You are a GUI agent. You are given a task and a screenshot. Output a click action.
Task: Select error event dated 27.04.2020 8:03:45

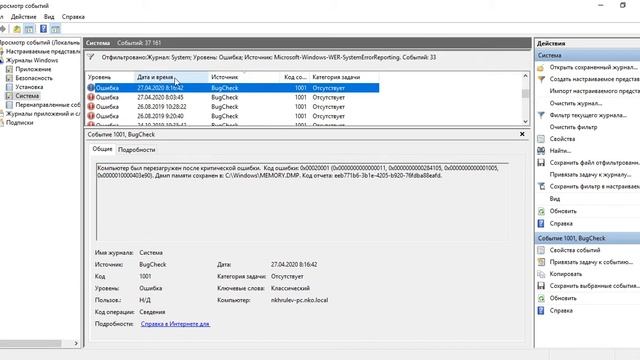[232, 98]
